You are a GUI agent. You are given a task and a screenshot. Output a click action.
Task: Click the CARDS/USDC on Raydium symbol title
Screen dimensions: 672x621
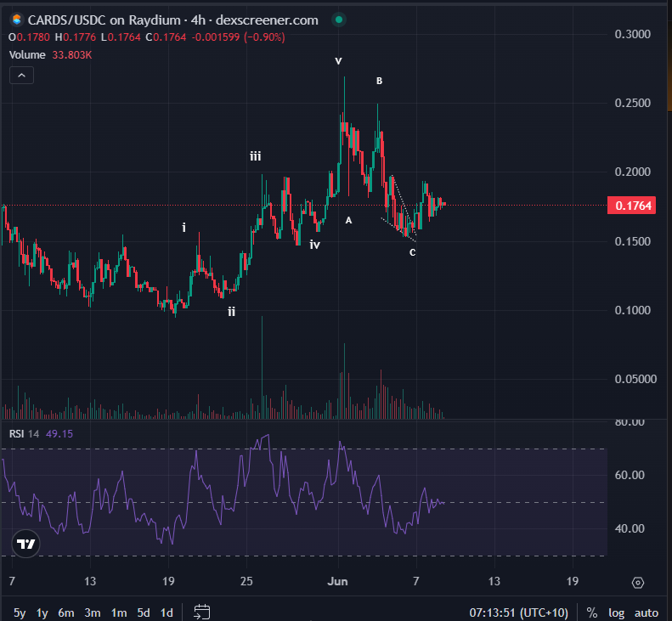(x=172, y=20)
